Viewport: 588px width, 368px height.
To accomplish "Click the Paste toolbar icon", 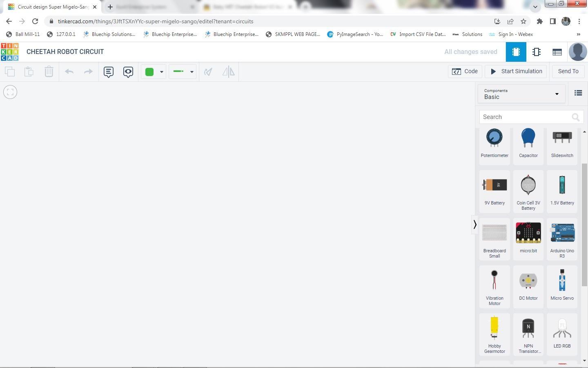I will tap(29, 72).
